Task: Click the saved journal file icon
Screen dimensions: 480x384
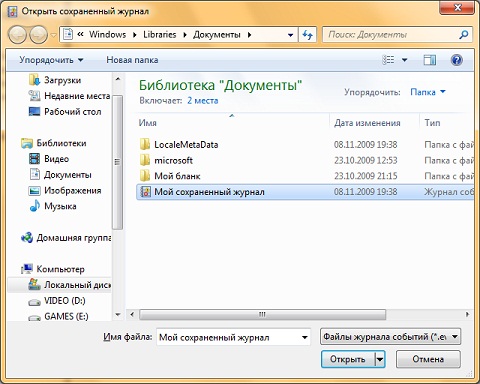Action: coord(145,192)
